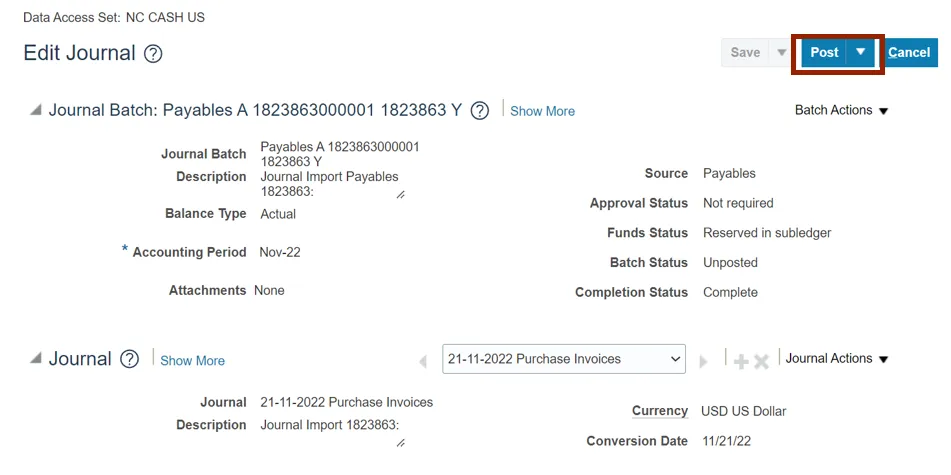This screenshot has width=951, height=475.
Task: Click Show More link in Journal Batch
Action: 542,111
